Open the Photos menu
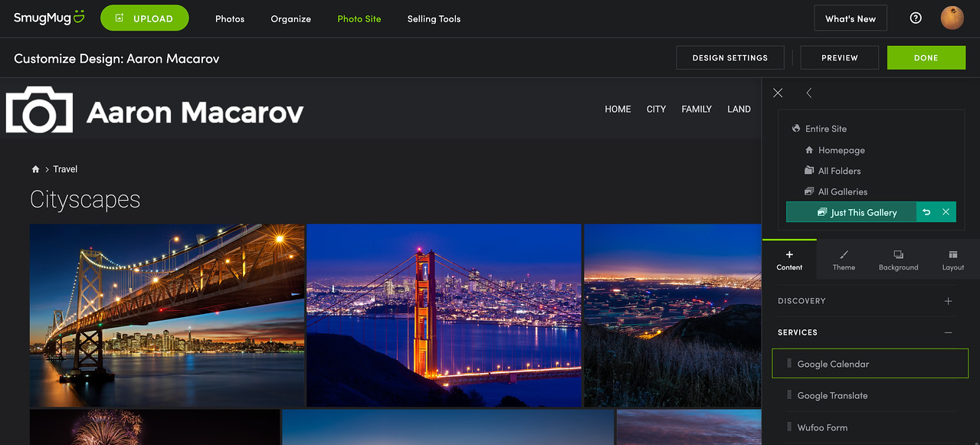The height and width of the screenshot is (445, 980). 230,18
